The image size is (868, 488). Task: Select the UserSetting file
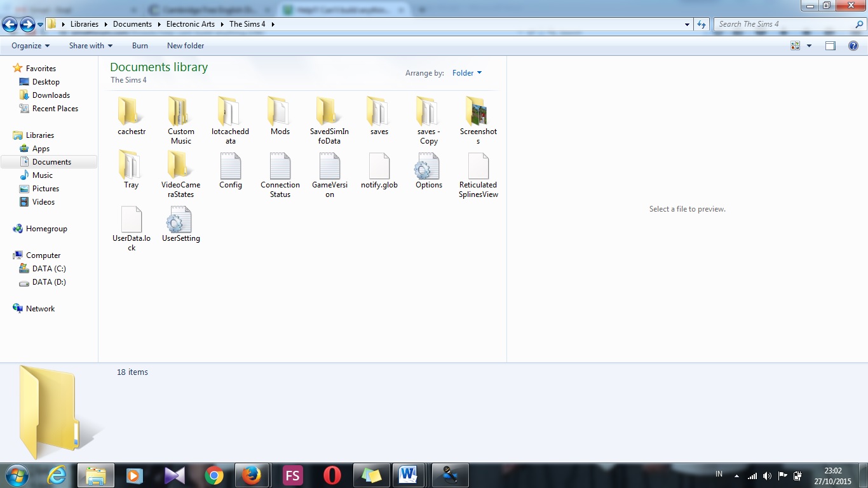coord(181,223)
